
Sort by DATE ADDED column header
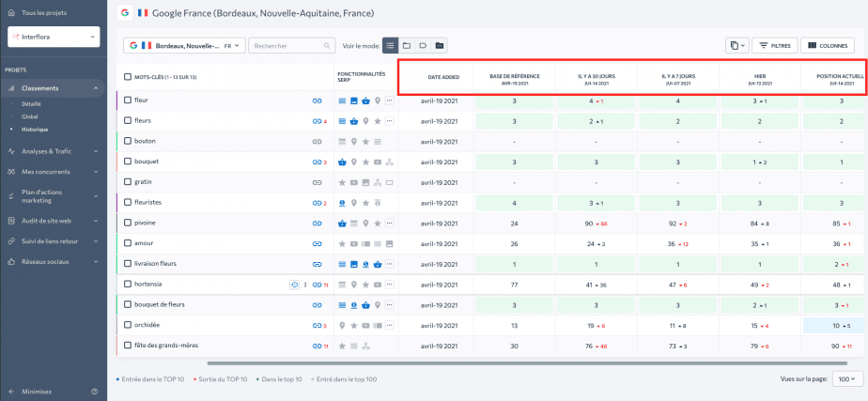[x=443, y=77]
